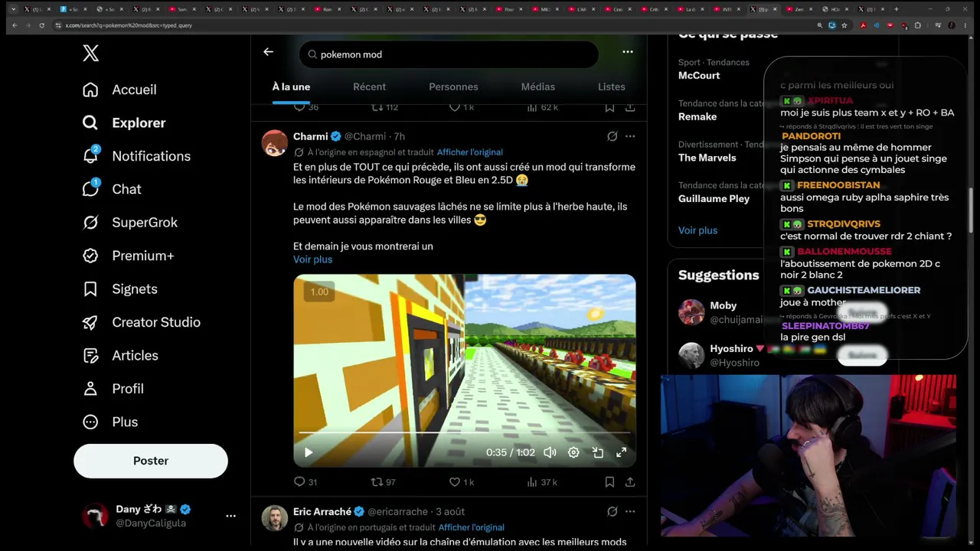Click Afficher l'original on Eric Arraché's post

(x=472, y=527)
